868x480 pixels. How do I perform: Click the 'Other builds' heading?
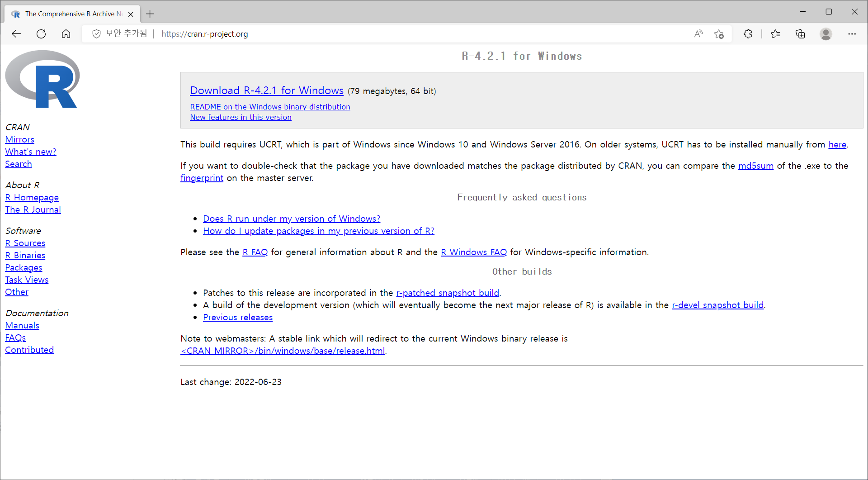tap(522, 271)
